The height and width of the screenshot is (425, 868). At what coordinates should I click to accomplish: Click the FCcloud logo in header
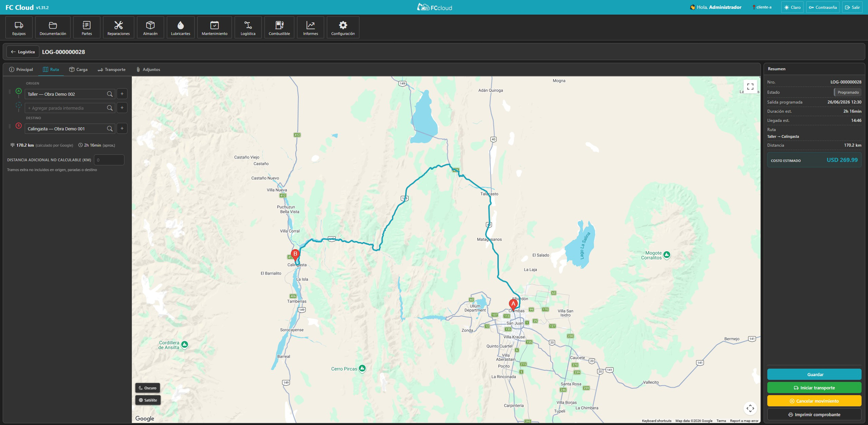(x=434, y=7)
